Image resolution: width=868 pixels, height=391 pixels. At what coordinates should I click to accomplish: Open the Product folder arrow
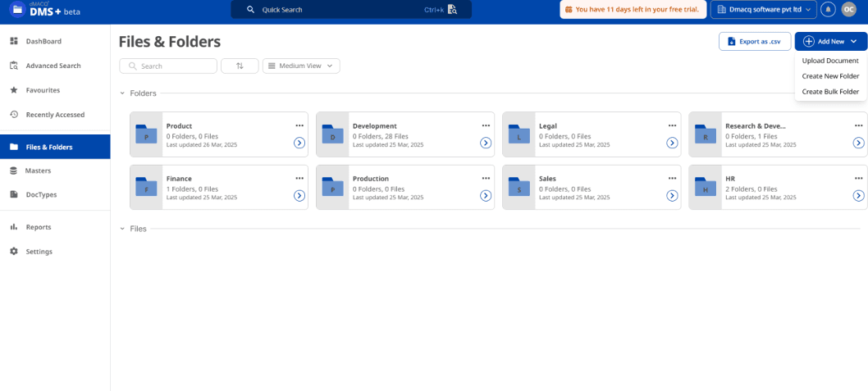299,143
